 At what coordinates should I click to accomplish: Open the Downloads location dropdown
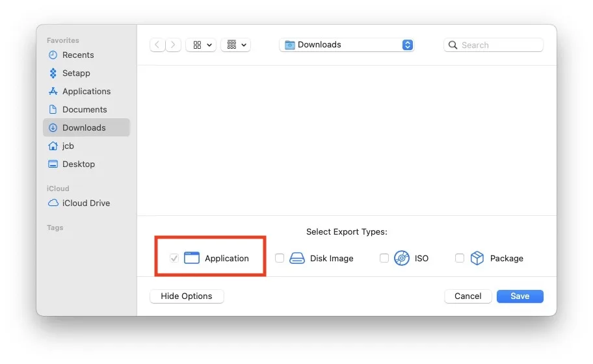coord(347,45)
